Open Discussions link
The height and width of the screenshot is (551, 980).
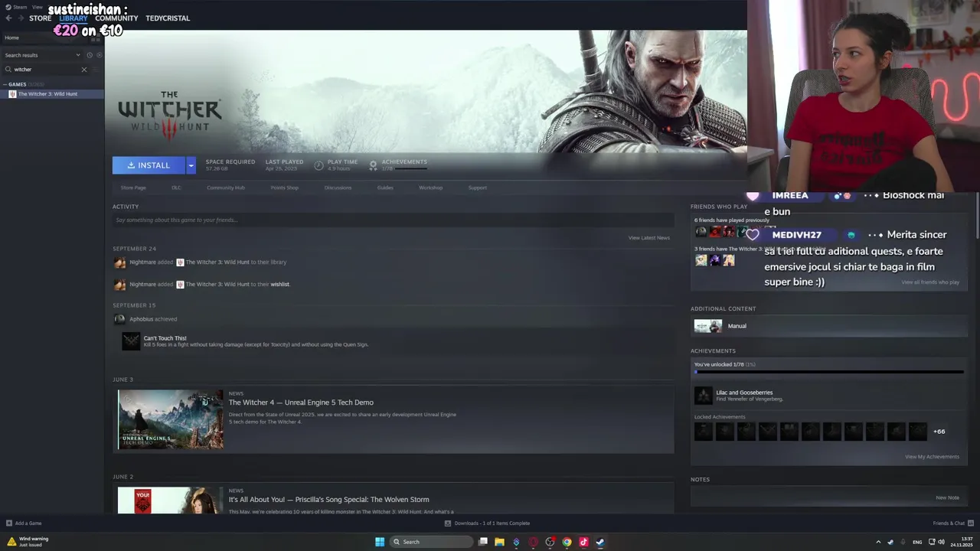click(338, 187)
